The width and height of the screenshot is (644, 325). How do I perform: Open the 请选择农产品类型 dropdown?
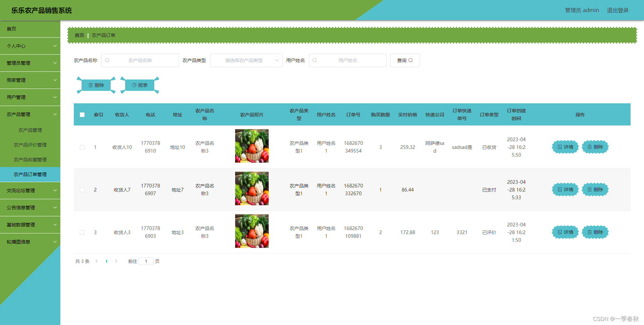pos(246,60)
